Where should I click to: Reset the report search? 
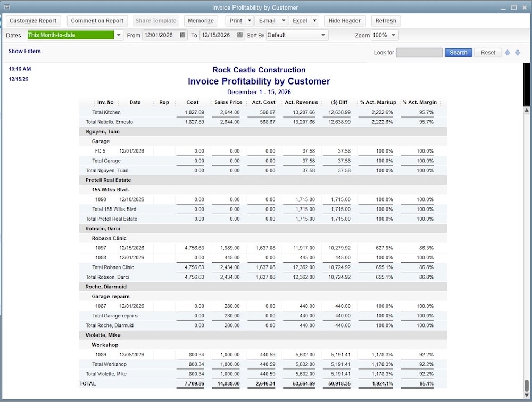487,52
